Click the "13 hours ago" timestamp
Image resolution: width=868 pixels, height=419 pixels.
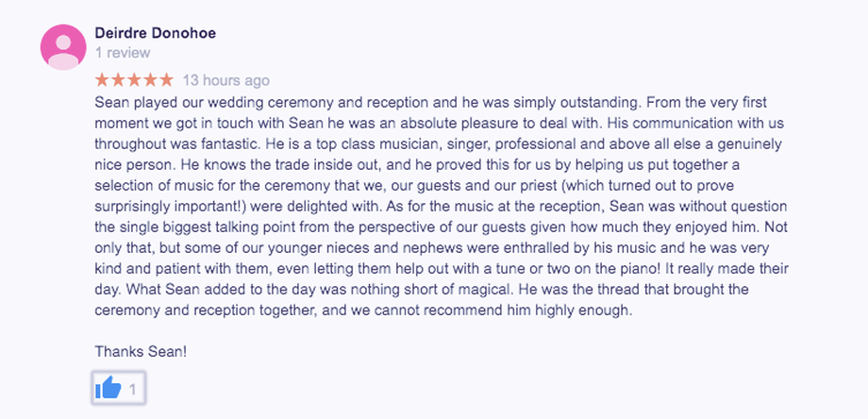225,81
